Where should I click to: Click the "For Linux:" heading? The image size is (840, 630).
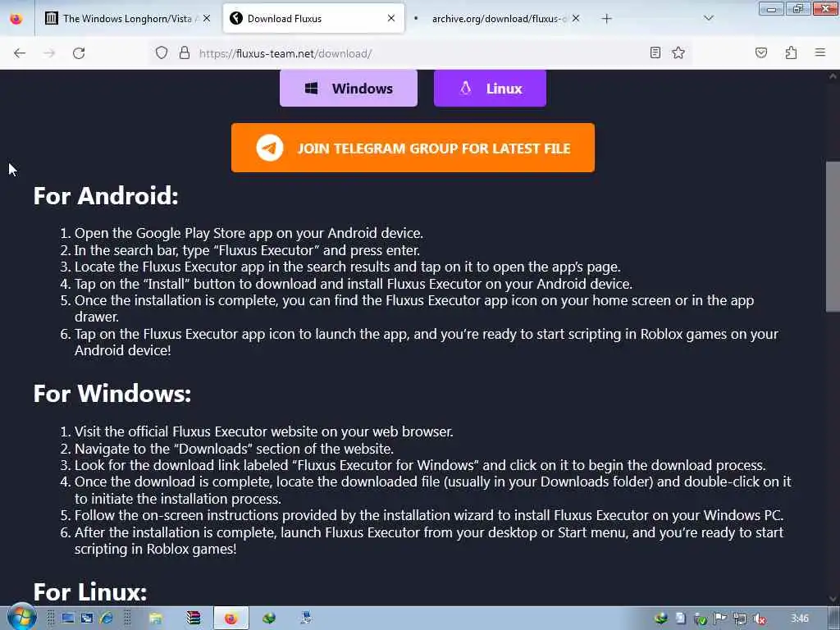coord(90,592)
